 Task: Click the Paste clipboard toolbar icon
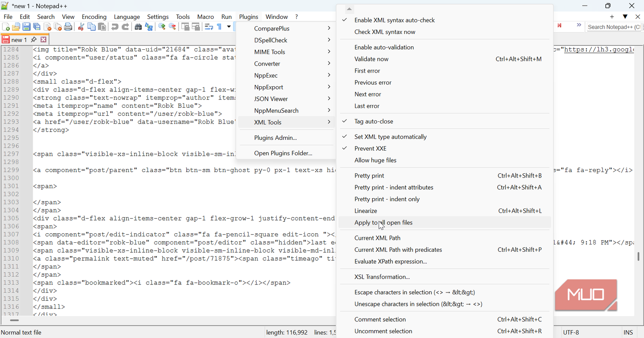click(x=102, y=27)
